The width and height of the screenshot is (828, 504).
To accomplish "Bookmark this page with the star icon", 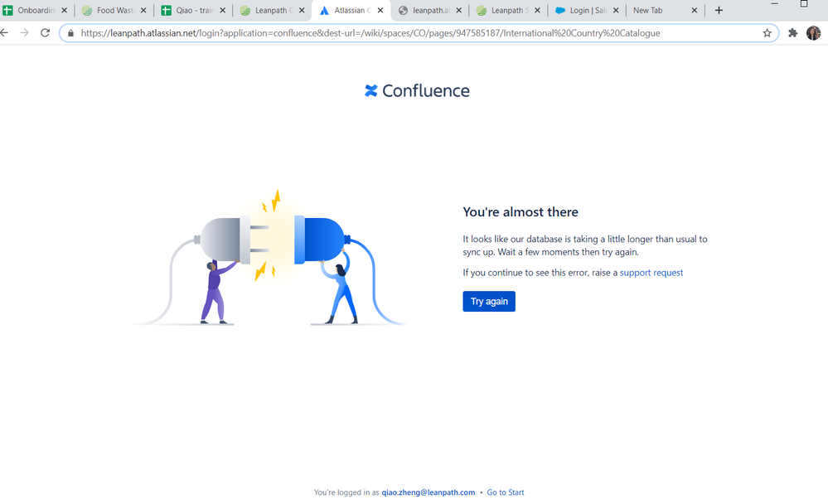I will (x=767, y=33).
